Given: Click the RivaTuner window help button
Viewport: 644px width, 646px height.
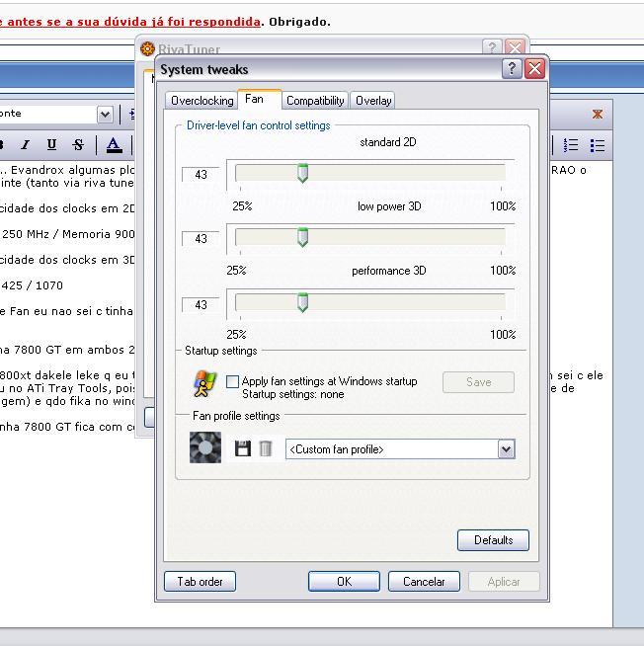Looking at the screenshot, I should (492, 47).
